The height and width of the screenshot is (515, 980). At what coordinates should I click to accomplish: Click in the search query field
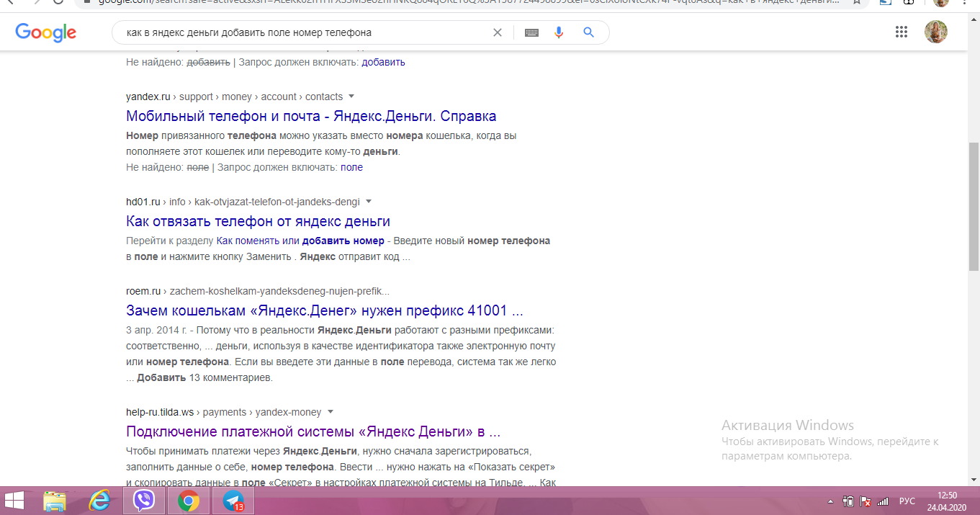tap(306, 32)
